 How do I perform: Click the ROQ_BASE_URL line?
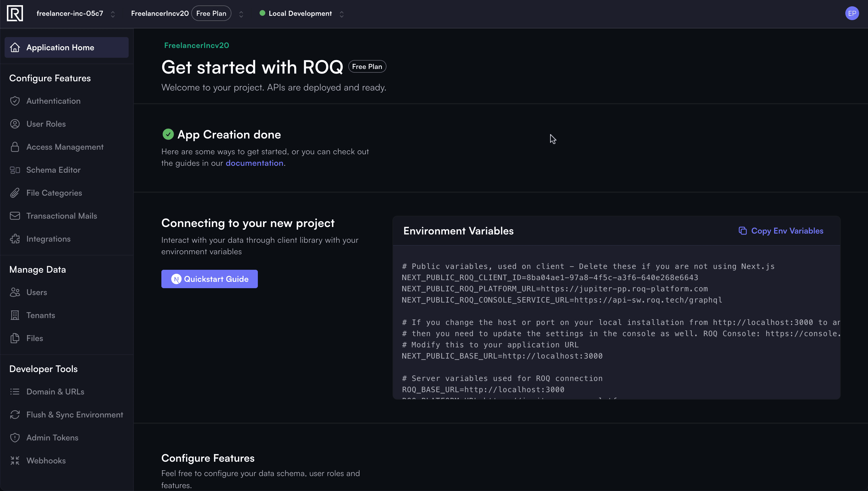(483, 390)
